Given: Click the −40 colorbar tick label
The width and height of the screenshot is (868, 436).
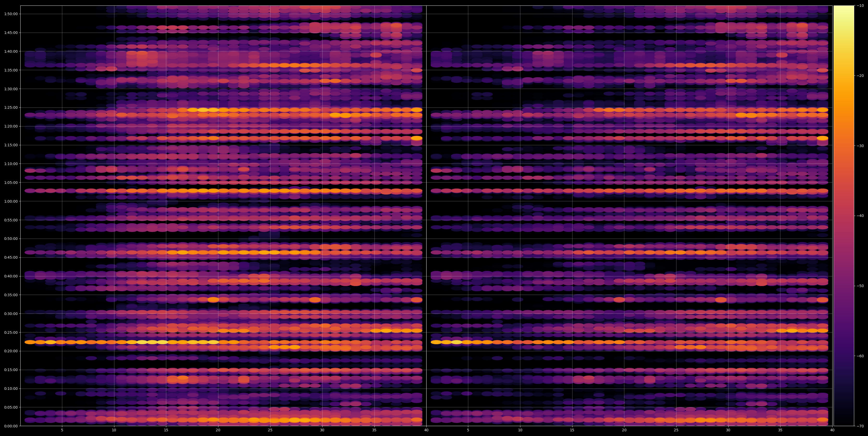Looking at the screenshot, I should (x=860, y=216).
